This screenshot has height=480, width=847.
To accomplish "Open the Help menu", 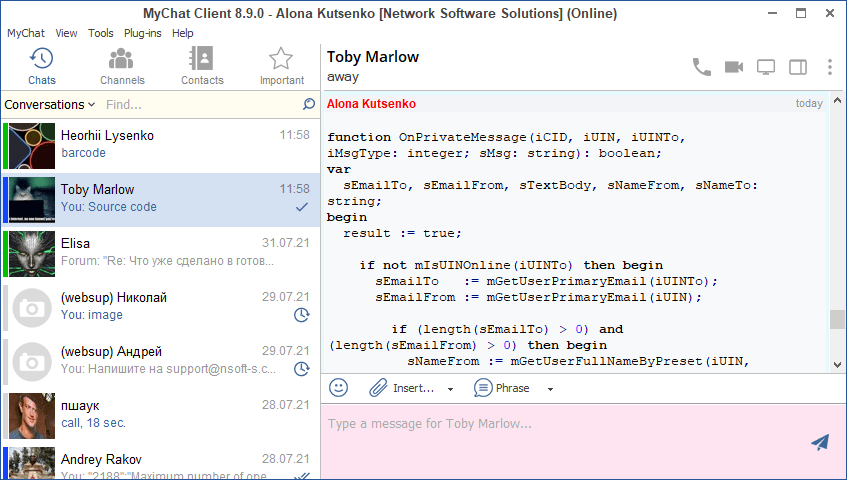I will tap(183, 33).
